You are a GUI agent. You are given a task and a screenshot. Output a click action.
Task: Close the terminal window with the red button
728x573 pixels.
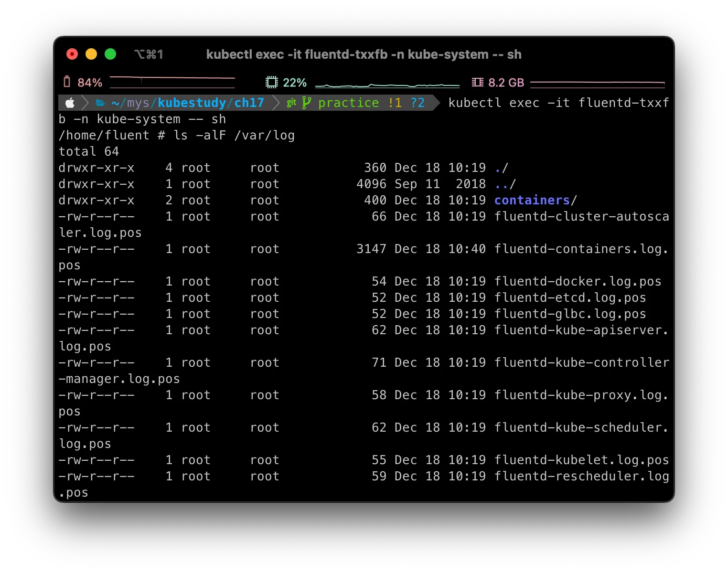click(72, 54)
